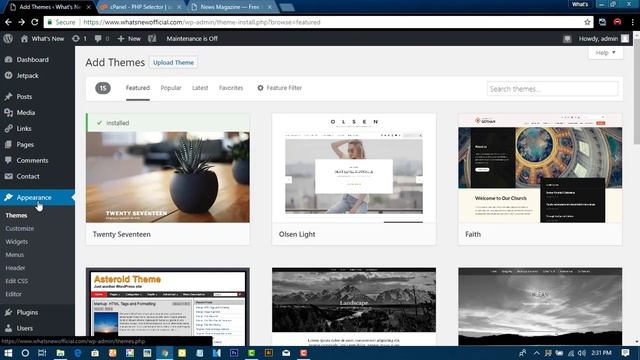This screenshot has height=360, width=640.
Task: Bookmark this page with star icon
Action: tap(587, 22)
